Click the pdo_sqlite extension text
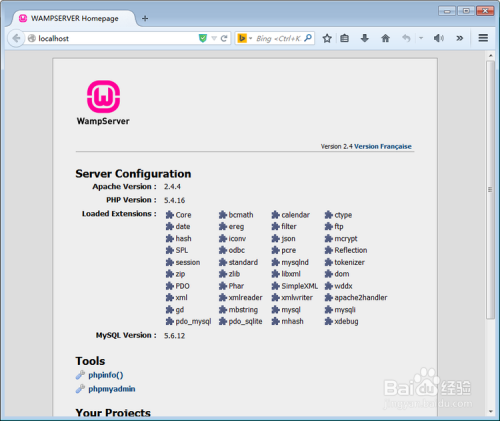The height and width of the screenshot is (421, 500). click(245, 322)
